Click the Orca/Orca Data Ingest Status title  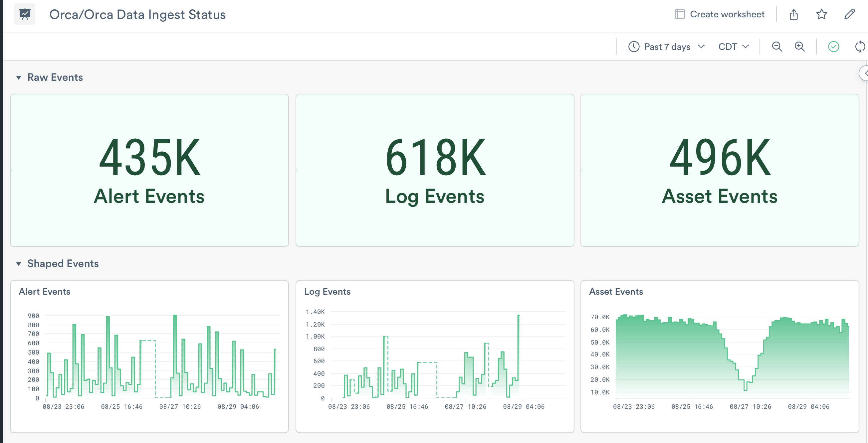point(137,15)
